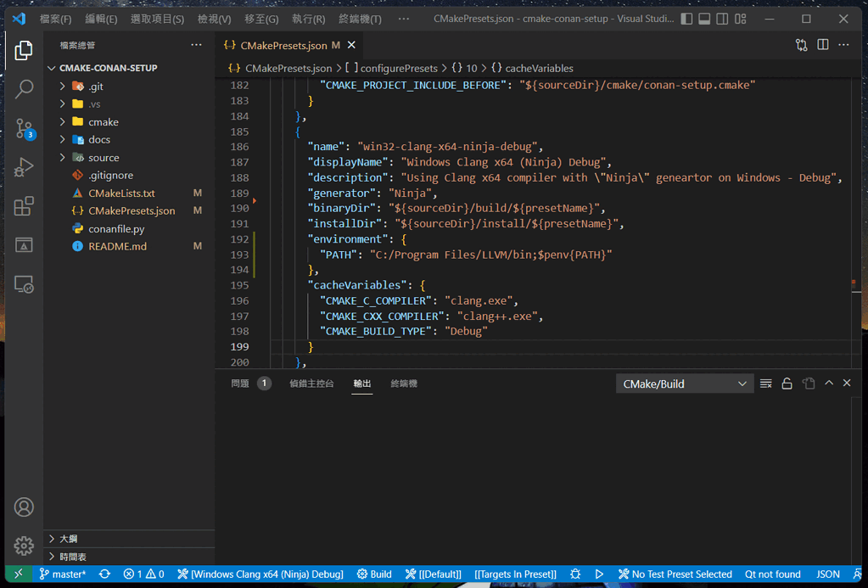Open the Run and Debug view
Screen dimensions: 868x588
24,167
